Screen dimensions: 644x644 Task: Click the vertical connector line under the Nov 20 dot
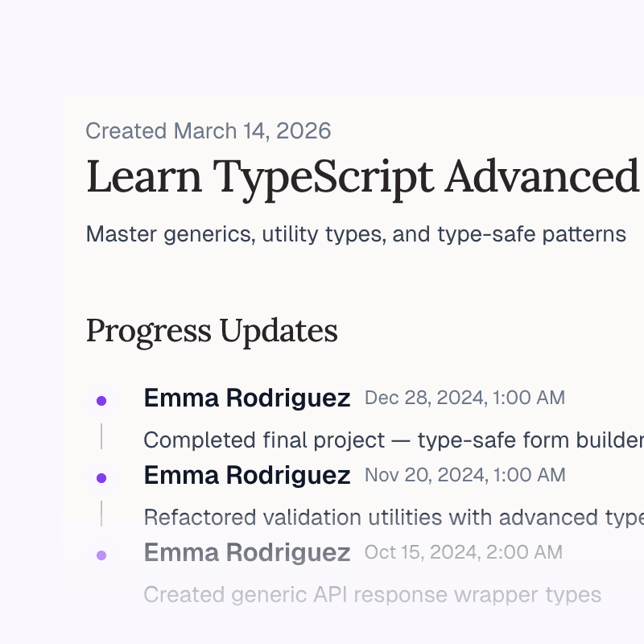[101, 514]
